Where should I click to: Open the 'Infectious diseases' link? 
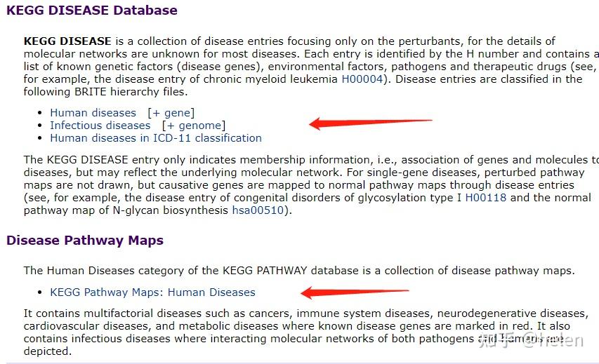pyautogui.click(x=100, y=126)
